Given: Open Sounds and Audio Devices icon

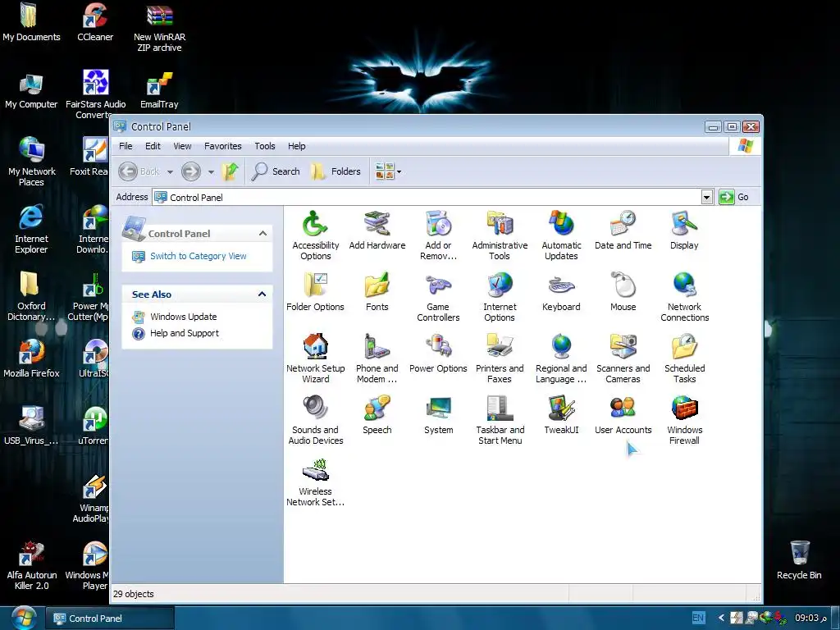Looking at the screenshot, I should [315, 419].
